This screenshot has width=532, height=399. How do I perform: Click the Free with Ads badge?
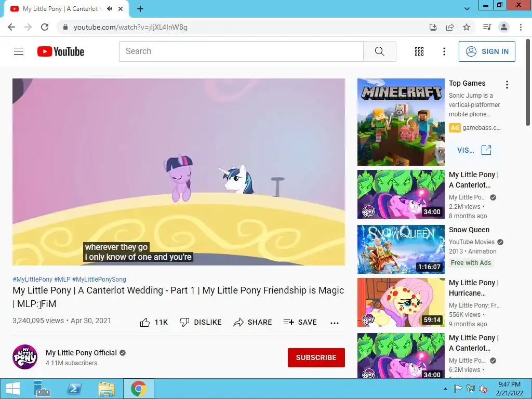471,262
